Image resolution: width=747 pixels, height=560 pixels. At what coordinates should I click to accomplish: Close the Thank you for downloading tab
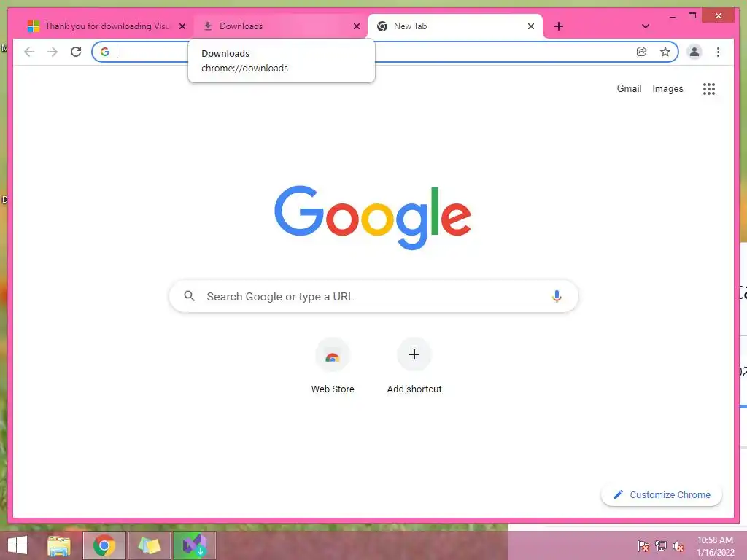pos(182,26)
